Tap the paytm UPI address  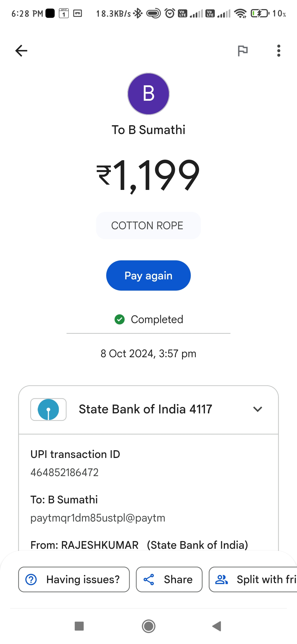98,518
